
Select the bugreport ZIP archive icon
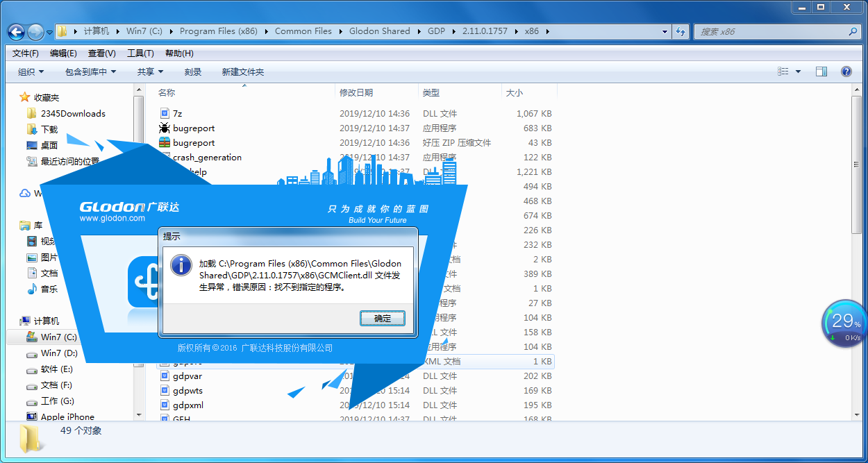tap(165, 142)
